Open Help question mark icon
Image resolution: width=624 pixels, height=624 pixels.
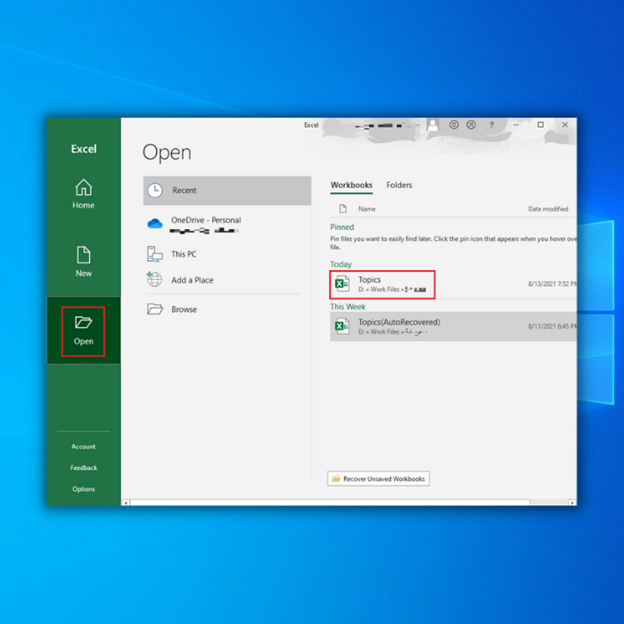491,125
